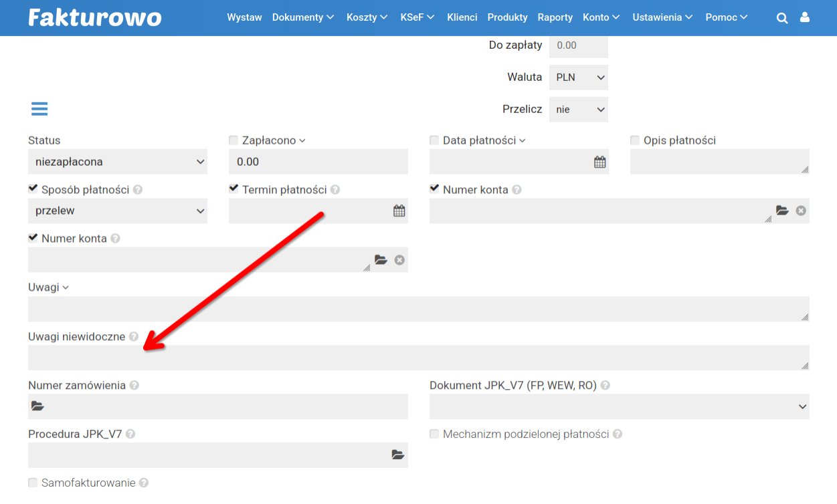Viewport: 837px width, 504px height.
Task: Open the user account icon
Action: click(x=804, y=17)
